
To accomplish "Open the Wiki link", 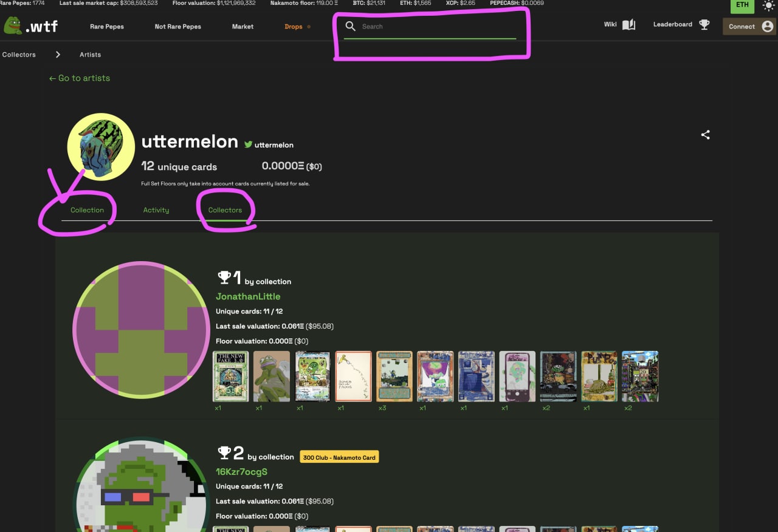I will 610,25.
